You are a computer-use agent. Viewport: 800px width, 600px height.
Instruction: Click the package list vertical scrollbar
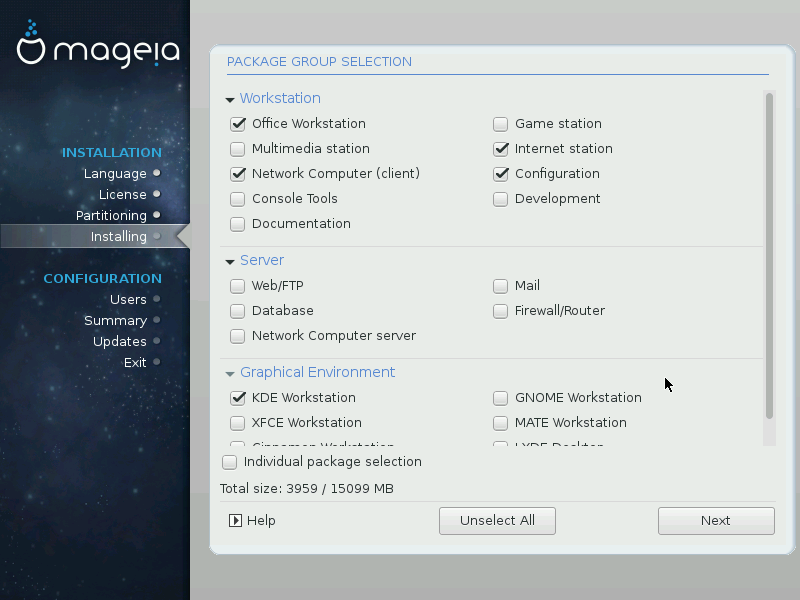click(x=769, y=255)
